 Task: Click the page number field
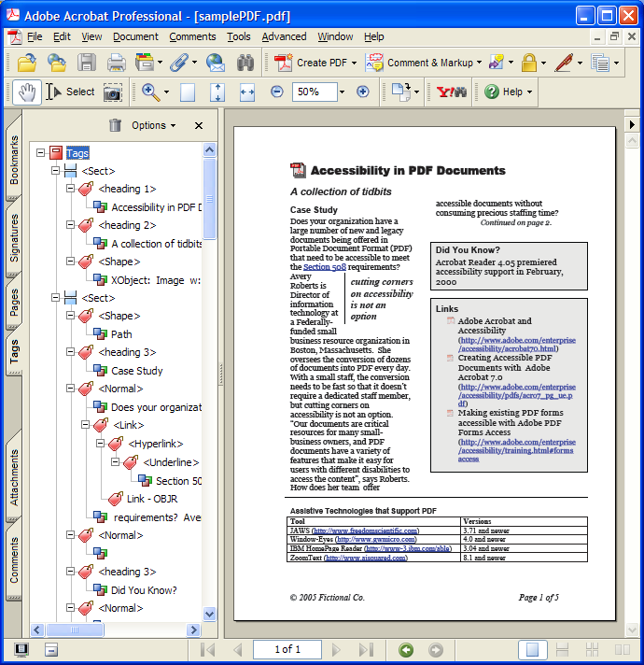pyautogui.click(x=287, y=649)
